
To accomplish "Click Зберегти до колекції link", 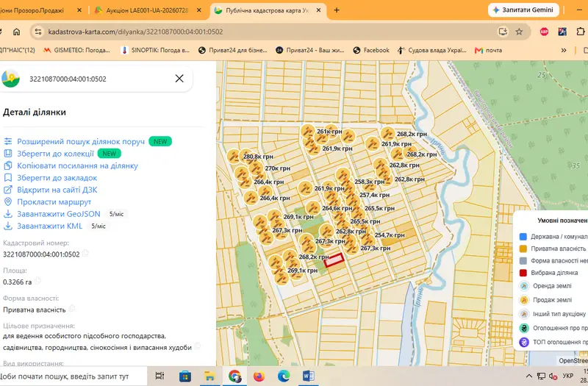I will 55,154.
